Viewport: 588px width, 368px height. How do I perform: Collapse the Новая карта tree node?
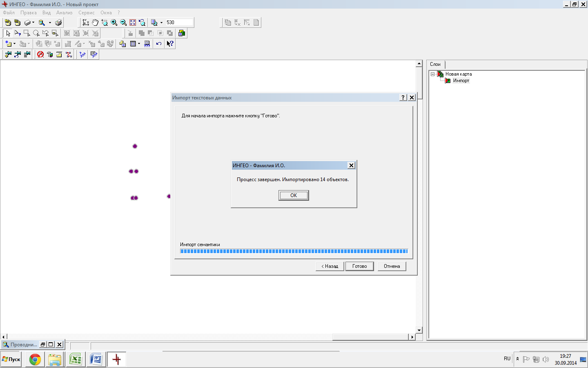[x=432, y=74]
